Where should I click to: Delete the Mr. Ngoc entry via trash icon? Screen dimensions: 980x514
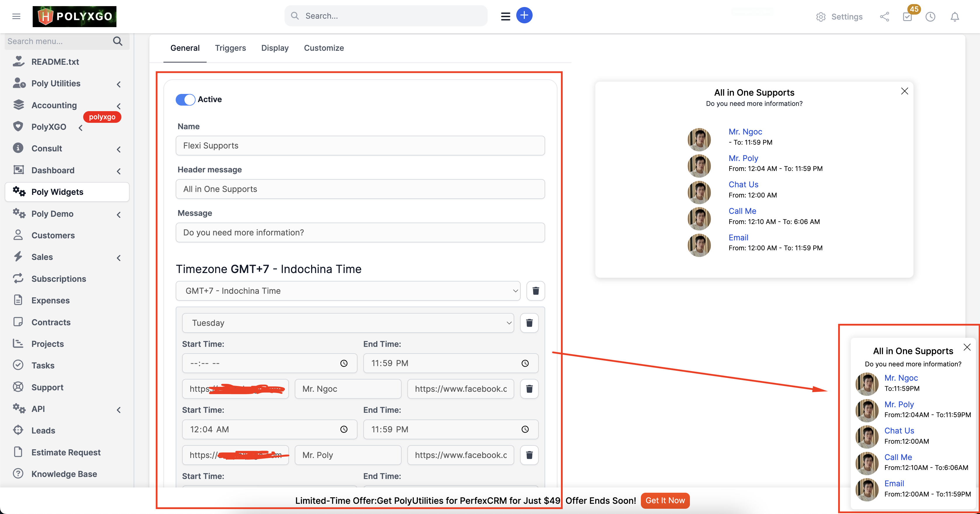pyautogui.click(x=529, y=389)
